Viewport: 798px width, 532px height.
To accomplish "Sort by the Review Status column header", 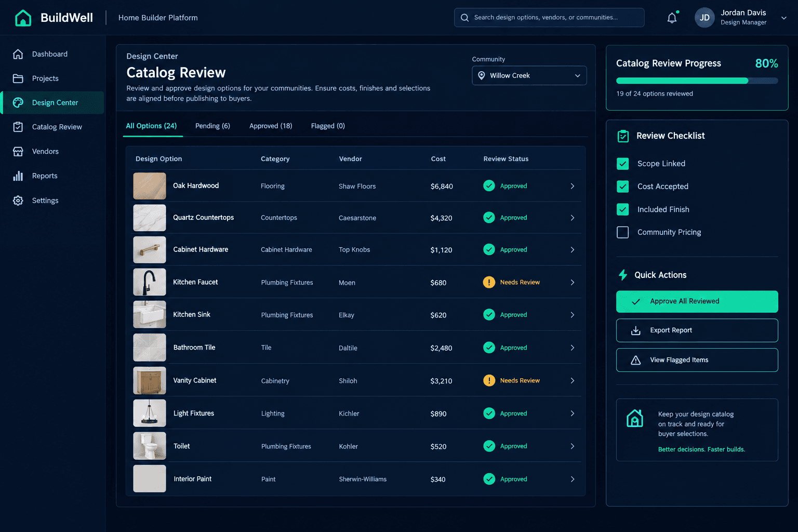I will 506,159.
